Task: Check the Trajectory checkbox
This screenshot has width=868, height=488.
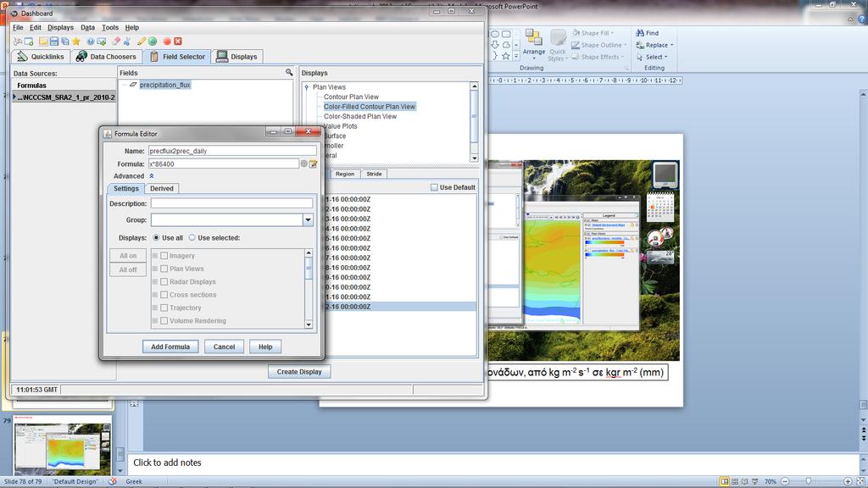Action: click(x=164, y=308)
